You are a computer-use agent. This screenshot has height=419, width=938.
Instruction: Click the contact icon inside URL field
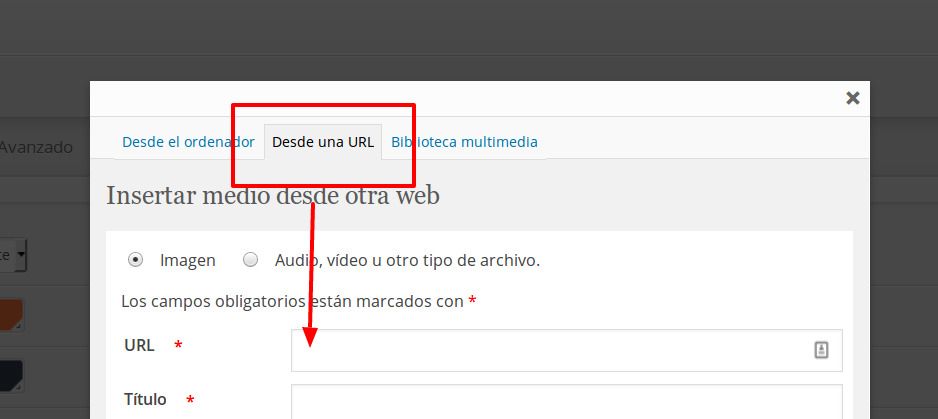click(821, 350)
